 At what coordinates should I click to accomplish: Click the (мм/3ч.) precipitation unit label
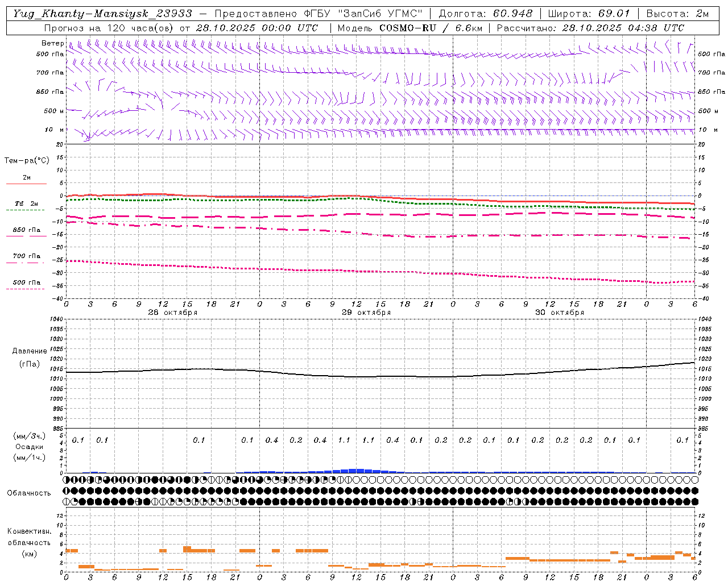coord(30,436)
